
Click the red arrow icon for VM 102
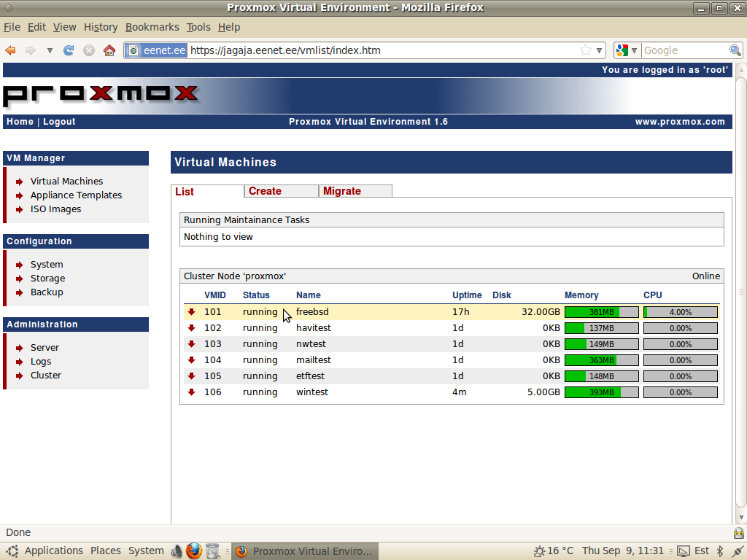coord(192,328)
